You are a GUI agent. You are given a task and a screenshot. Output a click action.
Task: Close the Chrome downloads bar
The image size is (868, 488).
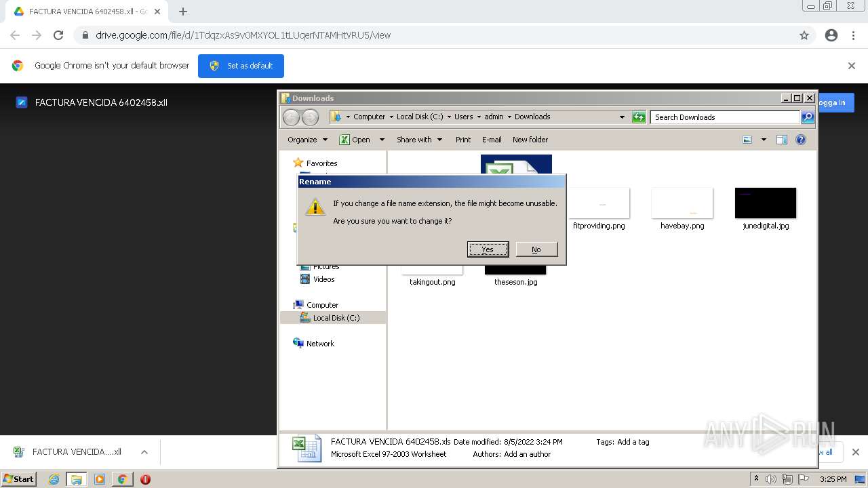tap(856, 452)
